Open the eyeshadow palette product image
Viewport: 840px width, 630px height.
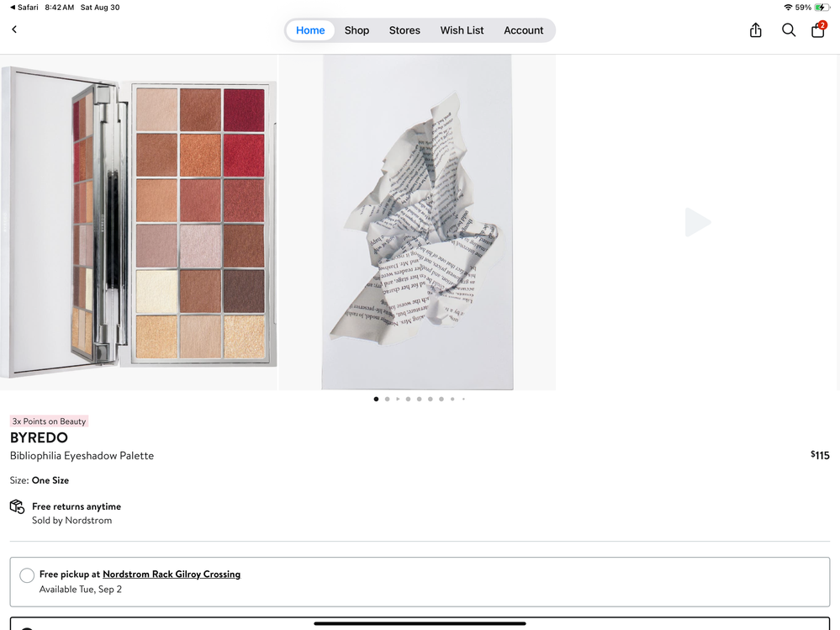tap(139, 223)
